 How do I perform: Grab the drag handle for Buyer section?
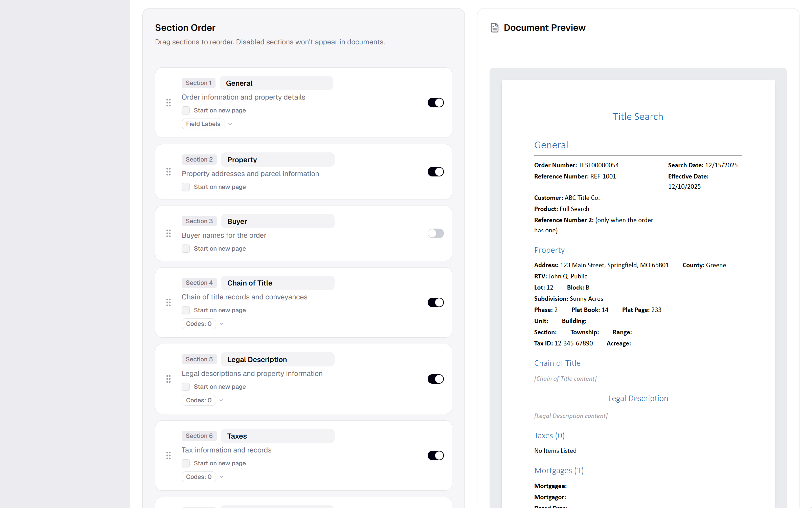[168, 233]
